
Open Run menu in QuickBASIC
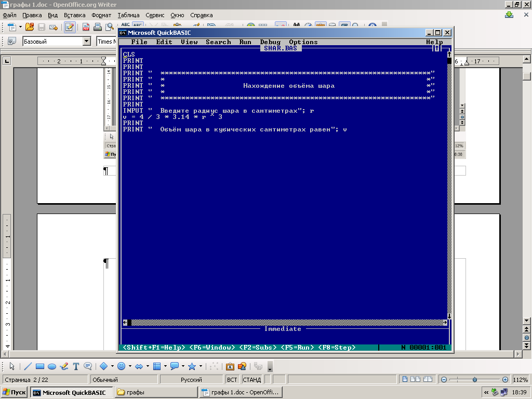click(x=245, y=42)
